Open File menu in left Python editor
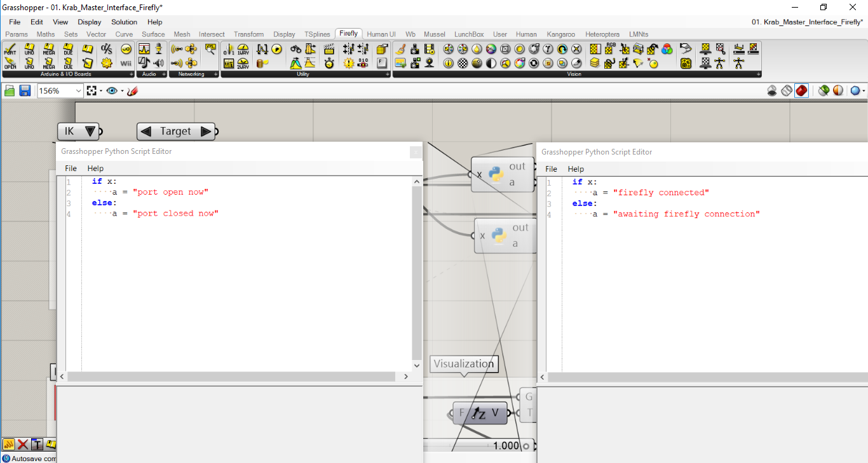The height and width of the screenshot is (463, 868). click(x=71, y=169)
